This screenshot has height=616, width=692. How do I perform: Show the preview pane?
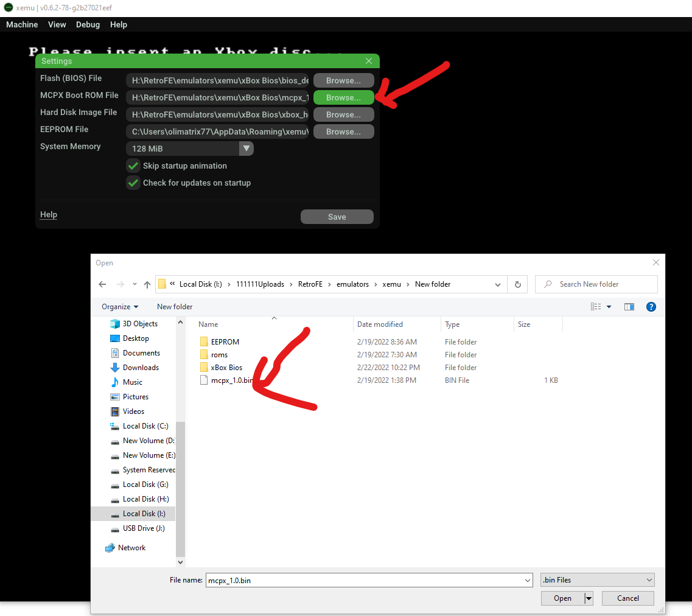(629, 307)
